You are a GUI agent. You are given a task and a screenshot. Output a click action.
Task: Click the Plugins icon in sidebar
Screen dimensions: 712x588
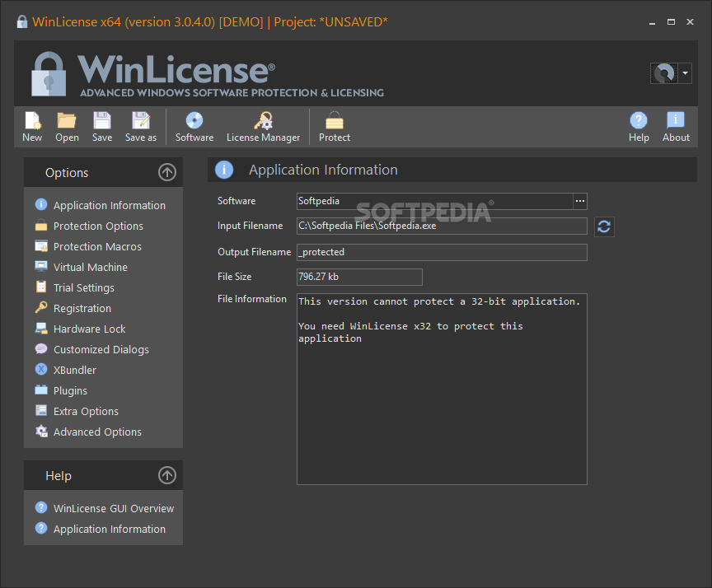click(x=41, y=390)
